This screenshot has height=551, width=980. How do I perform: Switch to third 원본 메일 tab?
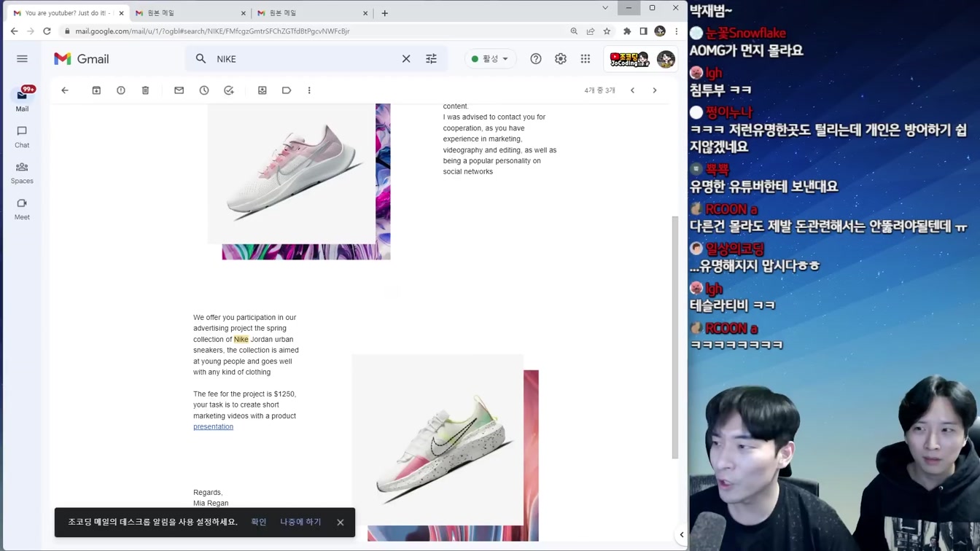(314, 13)
